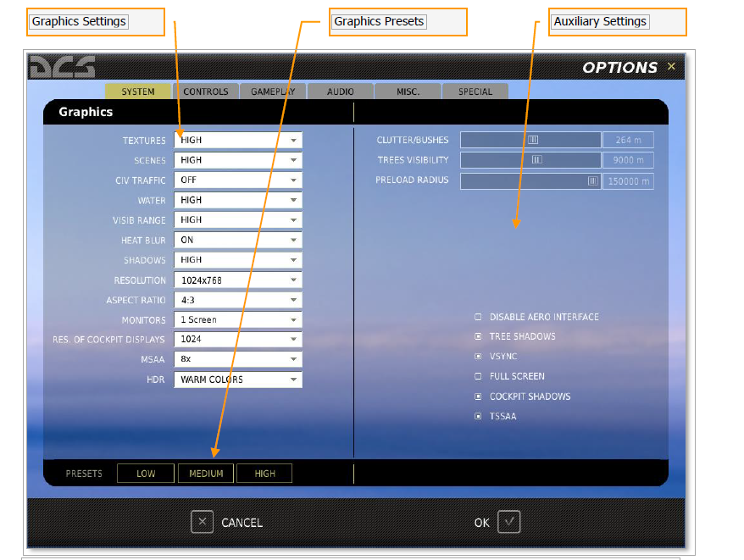The height and width of the screenshot is (560, 744).
Task: Open the TEXTURES dropdown
Action: tap(238, 140)
